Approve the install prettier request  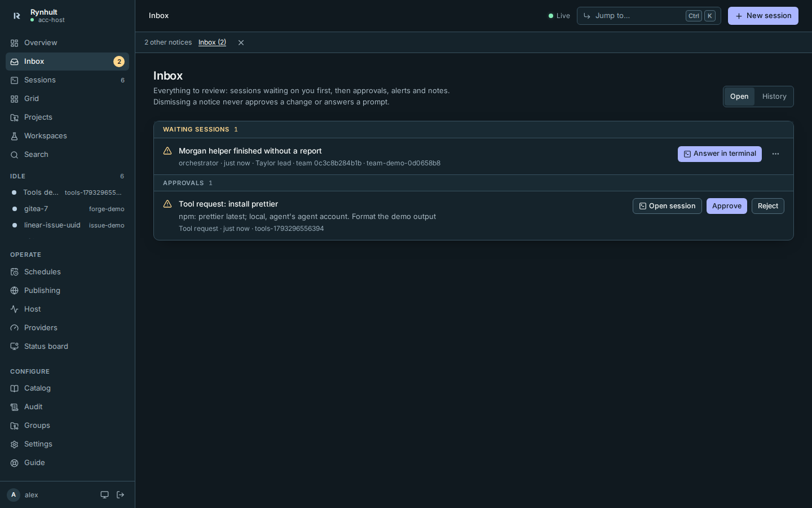[x=727, y=206]
